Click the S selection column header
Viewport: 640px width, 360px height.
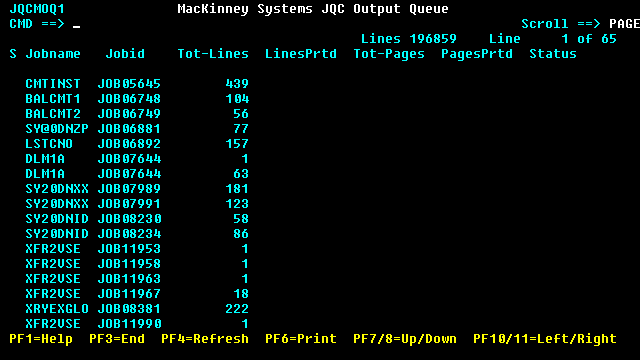[13, 54]
